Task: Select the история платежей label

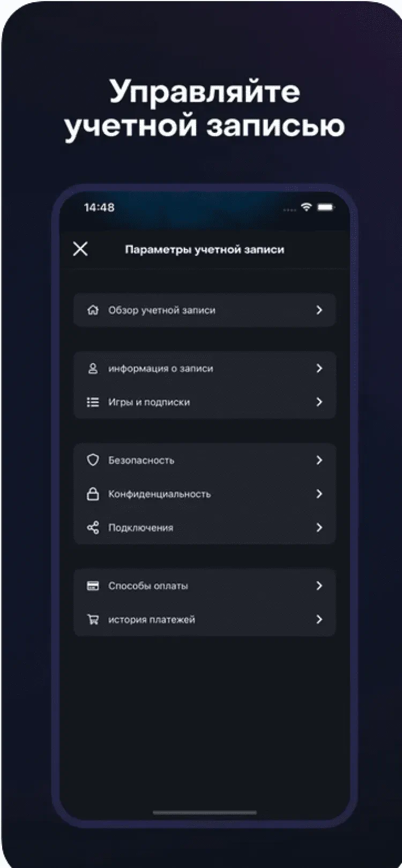Action: 152,620
